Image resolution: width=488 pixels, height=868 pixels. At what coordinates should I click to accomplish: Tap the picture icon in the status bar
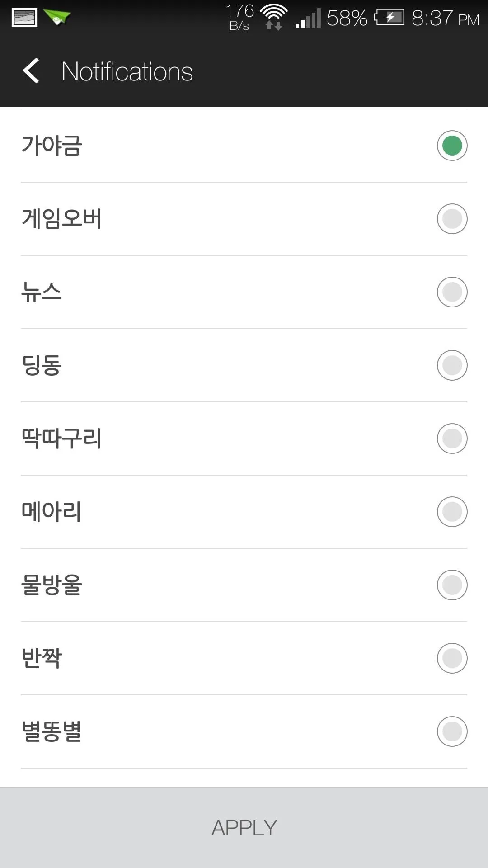pyautogui.click(x=24, y=18)
